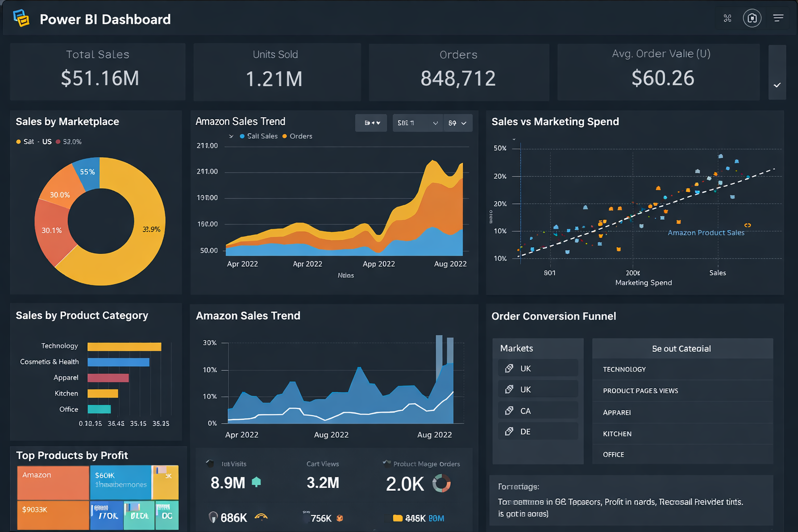
Task: Toggle the Orders legend entry
Action: click(297, 136)
